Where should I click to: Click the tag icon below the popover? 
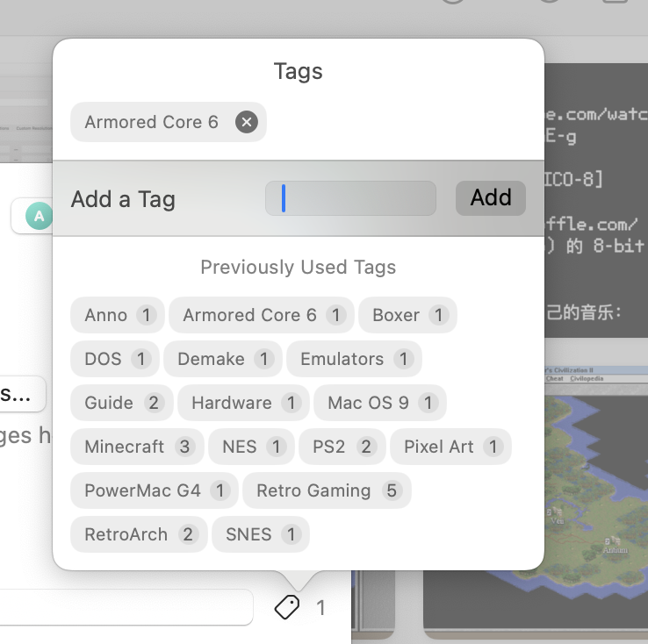[287, 606]
